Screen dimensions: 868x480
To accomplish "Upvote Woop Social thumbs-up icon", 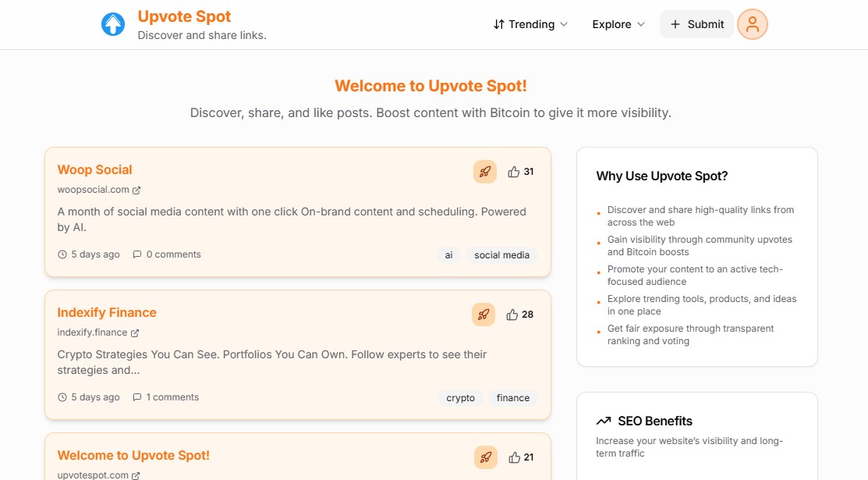I will click(514, 172).
